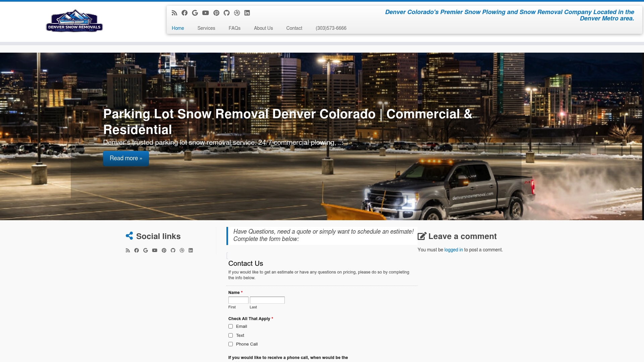Open the Google icon in header

coord(195,13)
